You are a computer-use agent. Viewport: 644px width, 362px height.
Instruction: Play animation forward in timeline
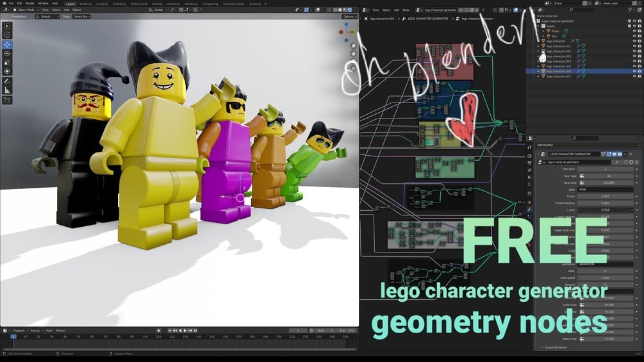(x=185, y=331)
